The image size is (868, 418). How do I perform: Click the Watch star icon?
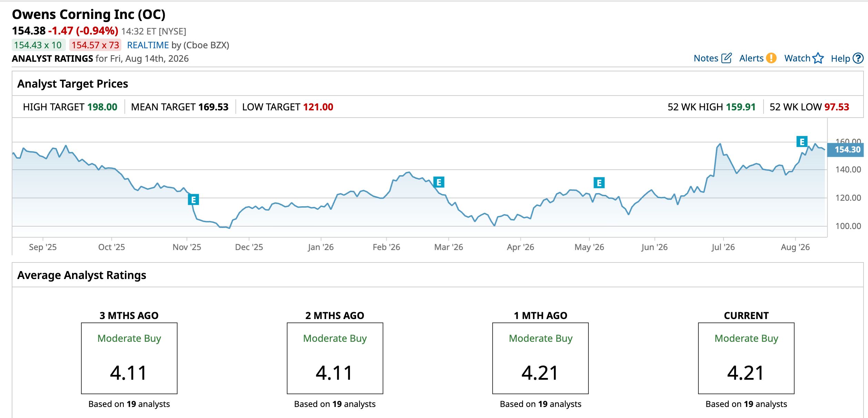818,58
